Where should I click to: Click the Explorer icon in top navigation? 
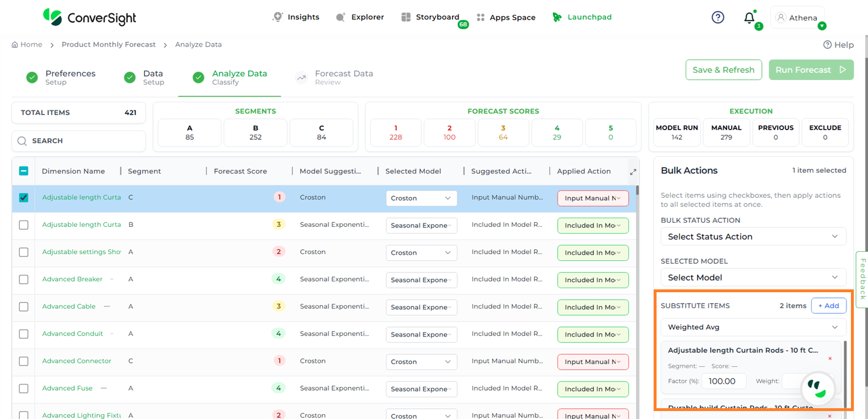click(341, 17)
